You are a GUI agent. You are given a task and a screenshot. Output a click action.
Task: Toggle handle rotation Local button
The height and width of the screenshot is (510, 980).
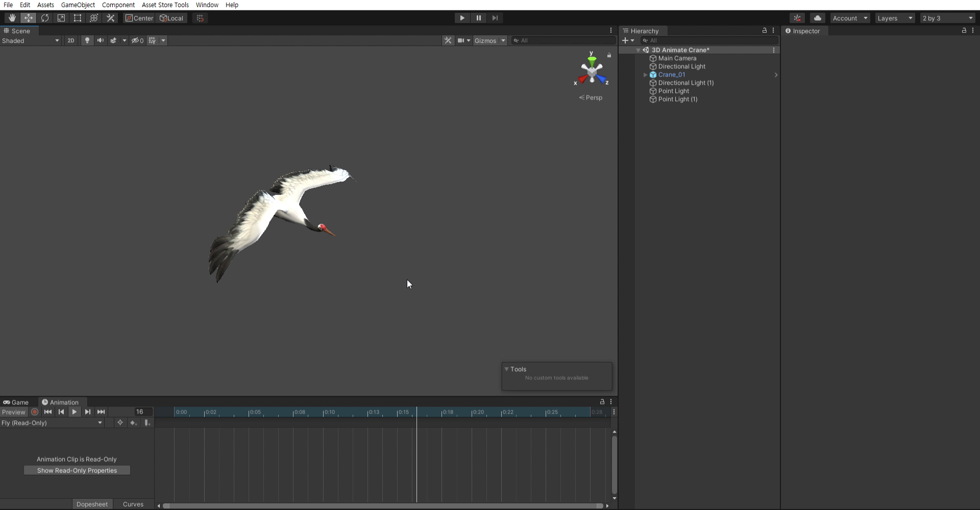[171, 18]
